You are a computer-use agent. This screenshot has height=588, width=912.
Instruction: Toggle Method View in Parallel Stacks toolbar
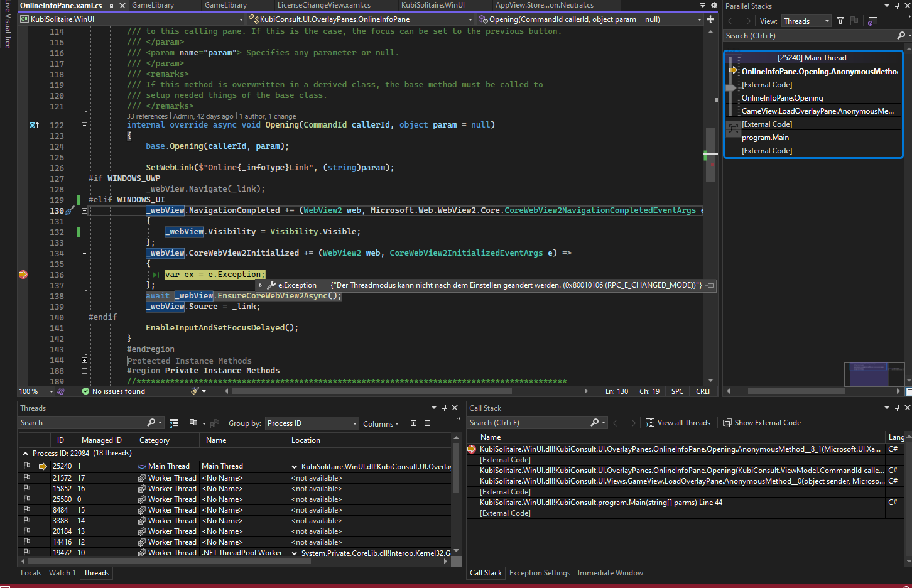click(872, 21)
